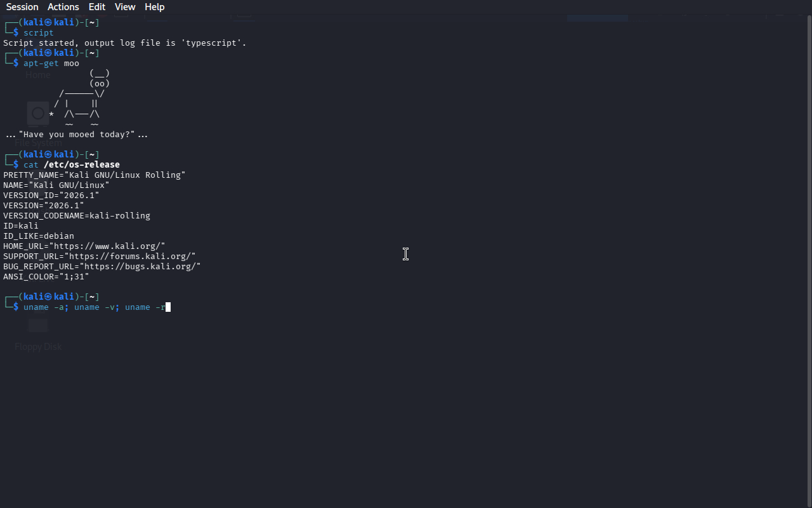
Task: Open the Edit menu
Action: (x=97, y=7)
